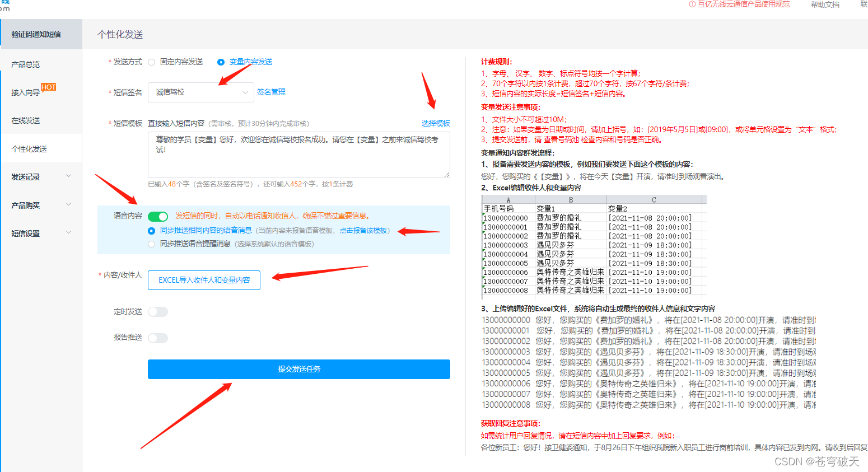The image size is (868, 472).
Task: Click the HOT badge beside 接入向导
Action: click(49, 87)
